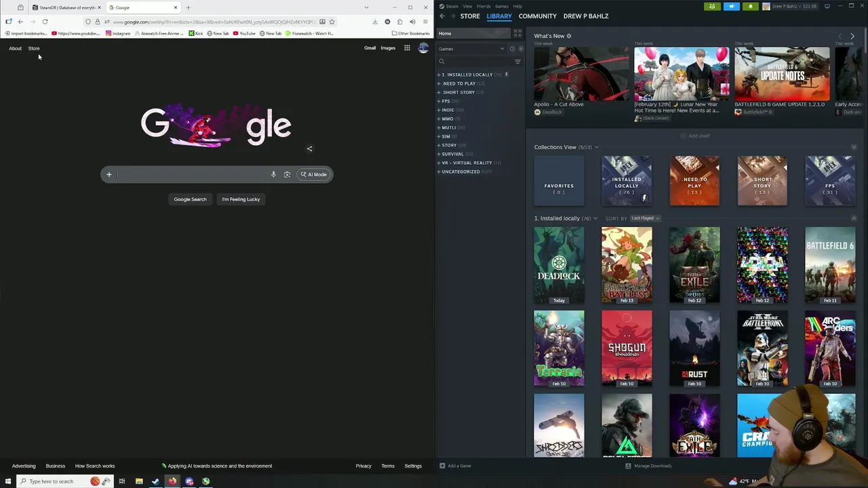868x488 pixels.
Task: List all Firefox tabs dropdown
Action: (366, 7)
